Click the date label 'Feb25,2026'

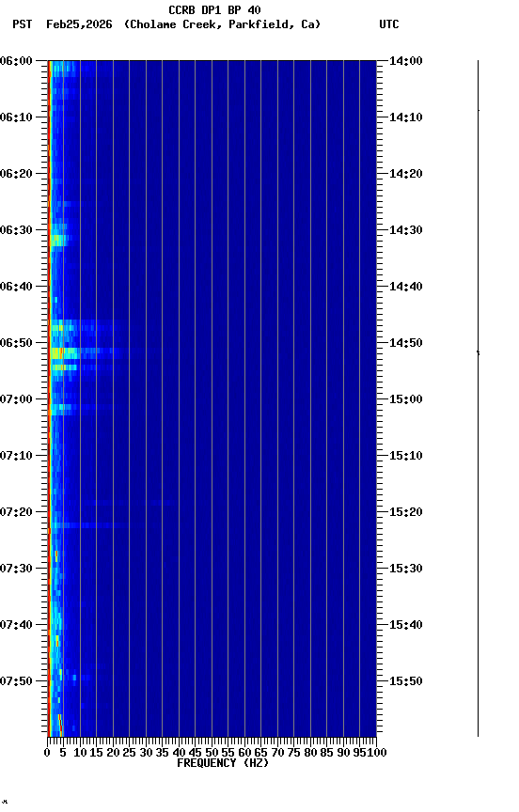pos(79,24)
